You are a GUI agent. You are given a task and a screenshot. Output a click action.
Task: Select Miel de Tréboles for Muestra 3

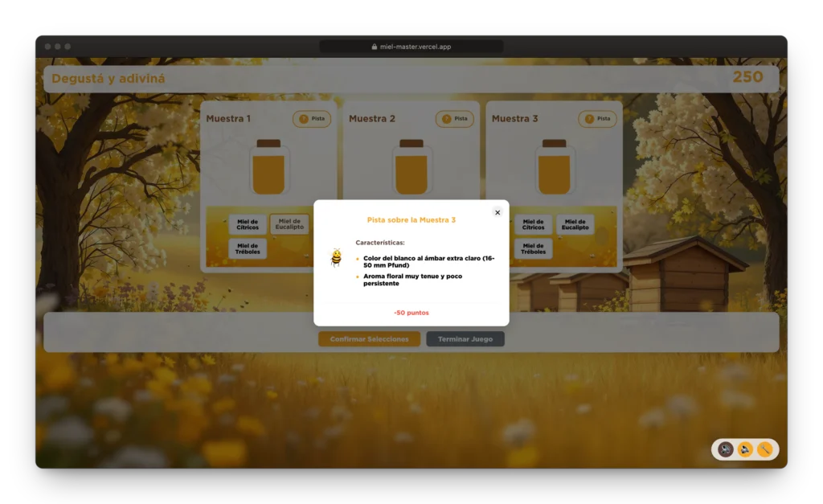click(534, 248)
